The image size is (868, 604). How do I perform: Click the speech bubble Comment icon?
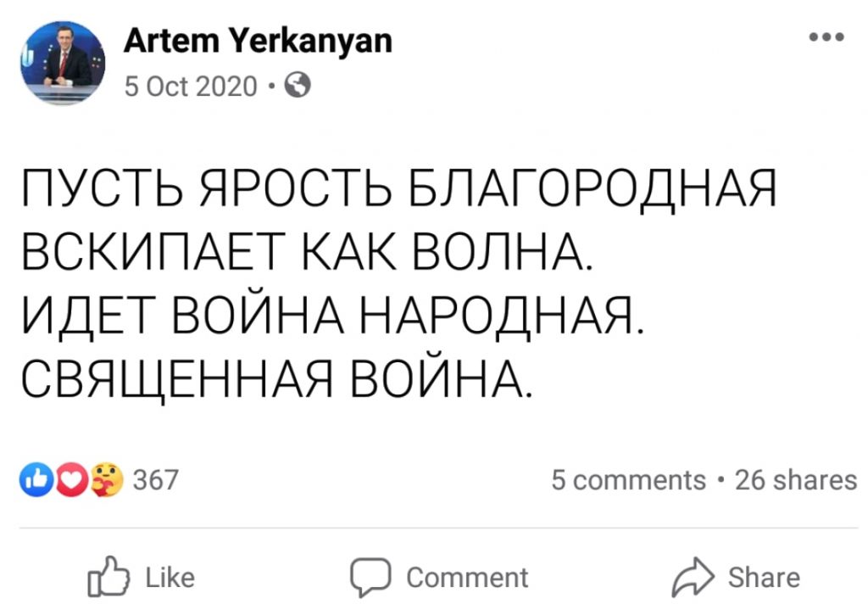pos(371,579)
